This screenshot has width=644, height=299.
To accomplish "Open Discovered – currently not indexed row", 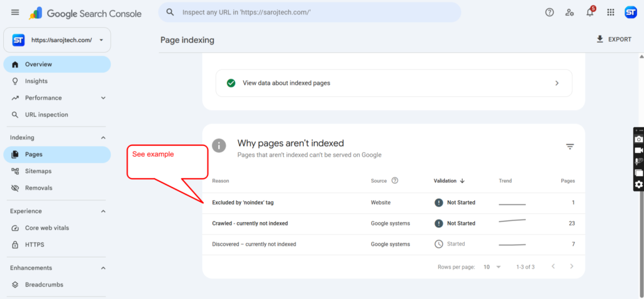I will (394, 244).
